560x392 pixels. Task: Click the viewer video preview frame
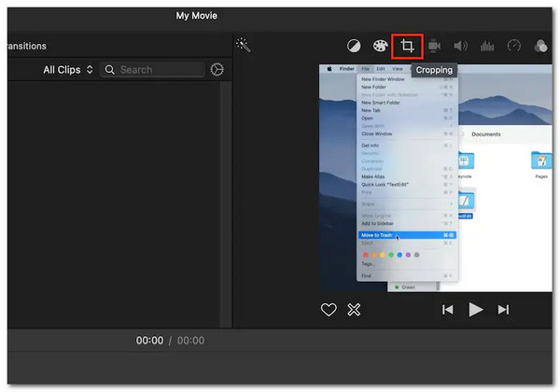[x=436, y=178]
